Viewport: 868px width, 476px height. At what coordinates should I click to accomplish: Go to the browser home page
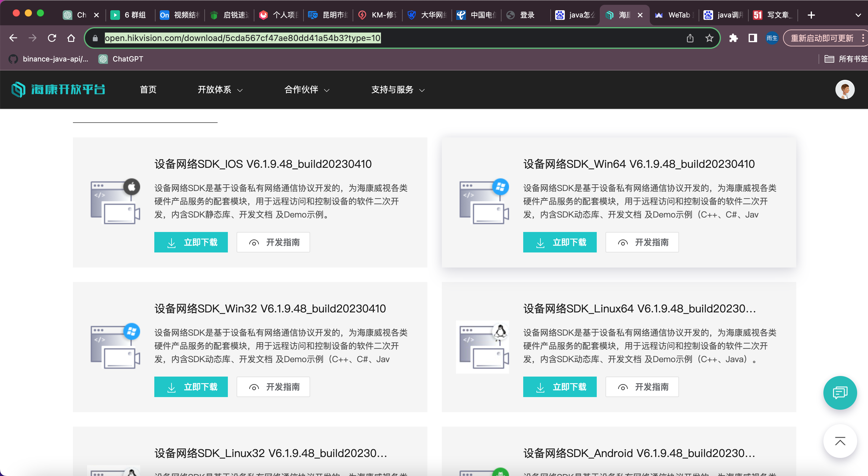coord(71,38)
